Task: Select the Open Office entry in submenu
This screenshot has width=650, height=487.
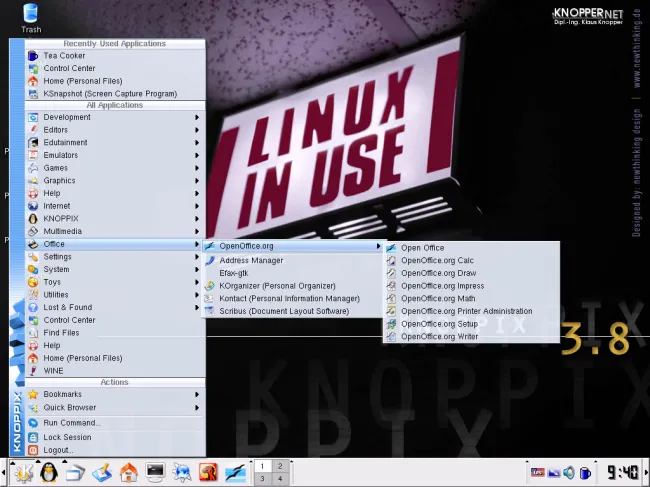Action: 471,248
